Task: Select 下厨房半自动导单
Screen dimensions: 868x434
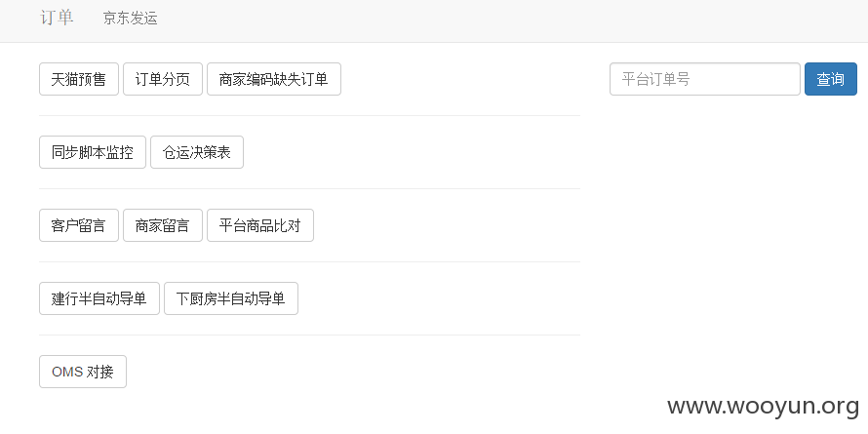Action: coord(231,298)
